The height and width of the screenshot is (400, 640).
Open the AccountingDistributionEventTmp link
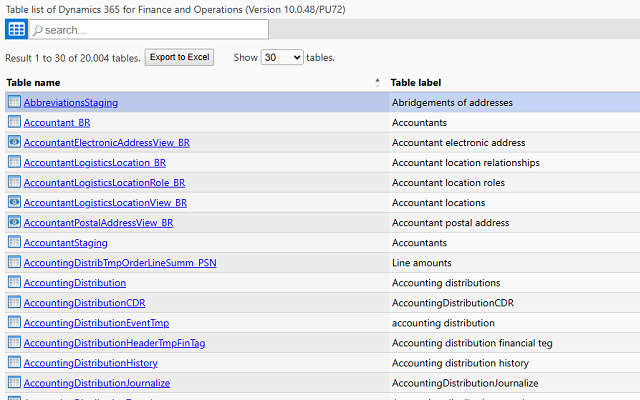96,323
